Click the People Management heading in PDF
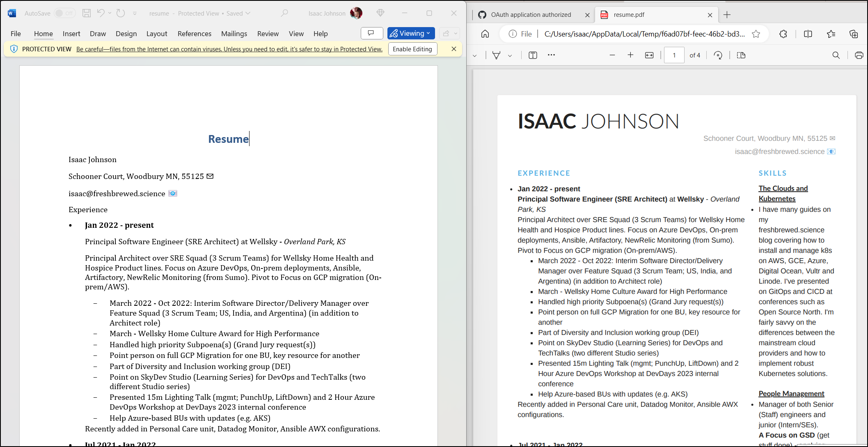This screenshot has height=447, width=868. pyautogui.click(x=791, y=394)
